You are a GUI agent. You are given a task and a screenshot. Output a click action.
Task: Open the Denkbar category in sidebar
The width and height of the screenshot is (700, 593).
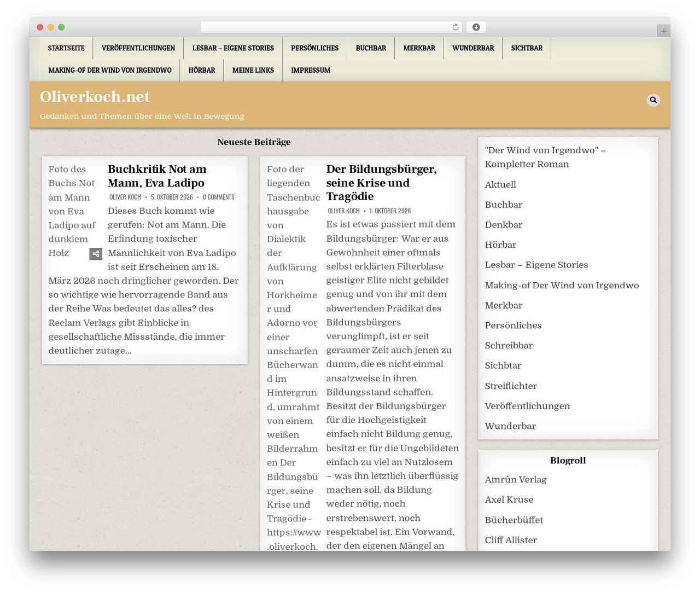(504, 225)
